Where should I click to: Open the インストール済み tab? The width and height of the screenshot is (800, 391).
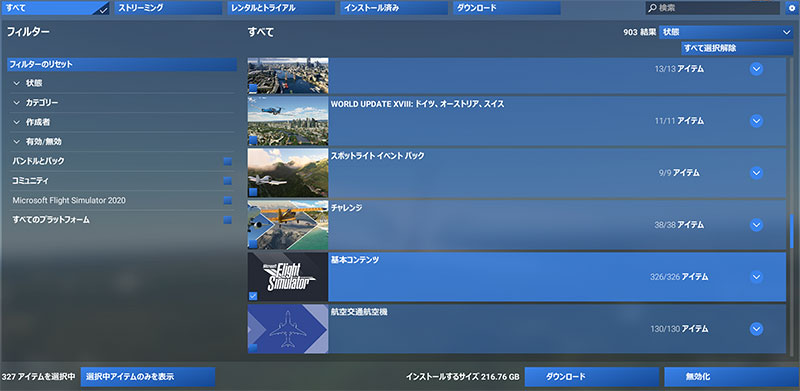point(394,8)
